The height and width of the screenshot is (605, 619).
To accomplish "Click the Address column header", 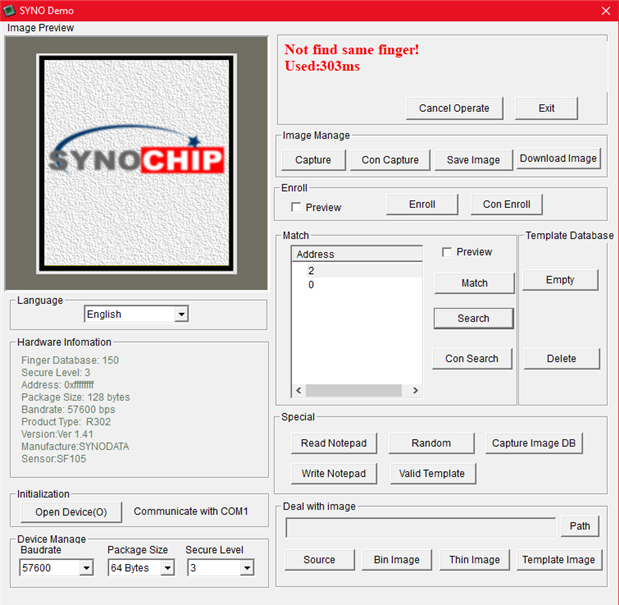I will click(357, 254).
